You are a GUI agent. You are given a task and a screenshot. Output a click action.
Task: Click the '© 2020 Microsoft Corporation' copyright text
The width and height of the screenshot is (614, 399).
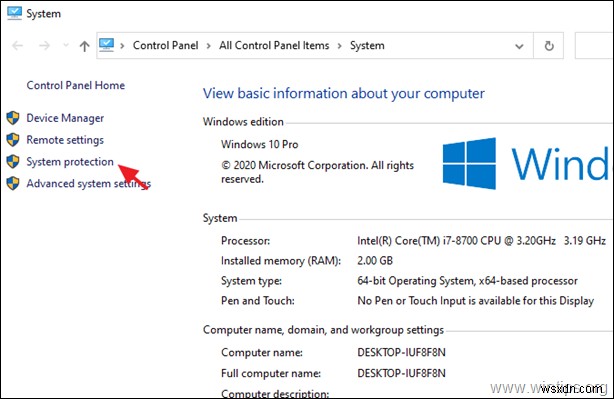click(x=317, y=172)
